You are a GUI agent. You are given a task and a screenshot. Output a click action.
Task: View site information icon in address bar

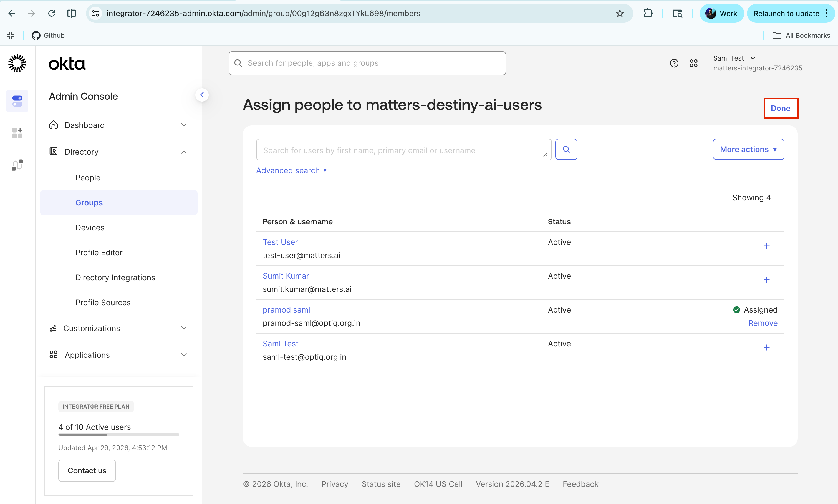click(96, 13)
